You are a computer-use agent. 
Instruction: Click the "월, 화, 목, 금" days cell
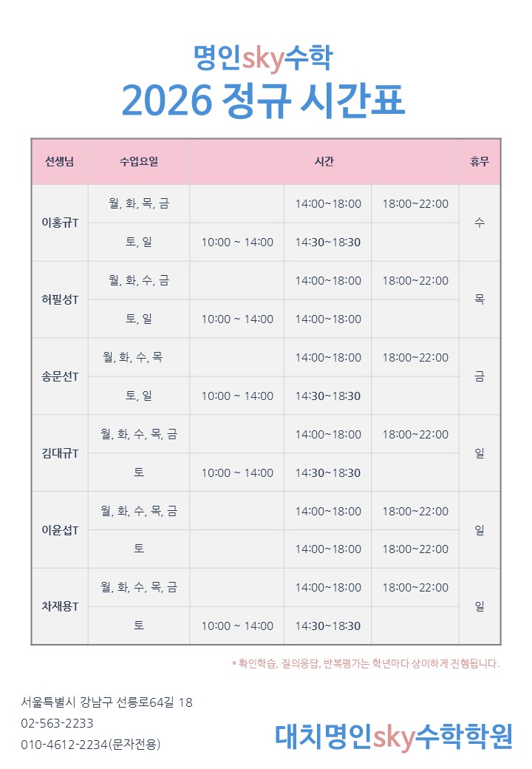(x=138, y=203)
